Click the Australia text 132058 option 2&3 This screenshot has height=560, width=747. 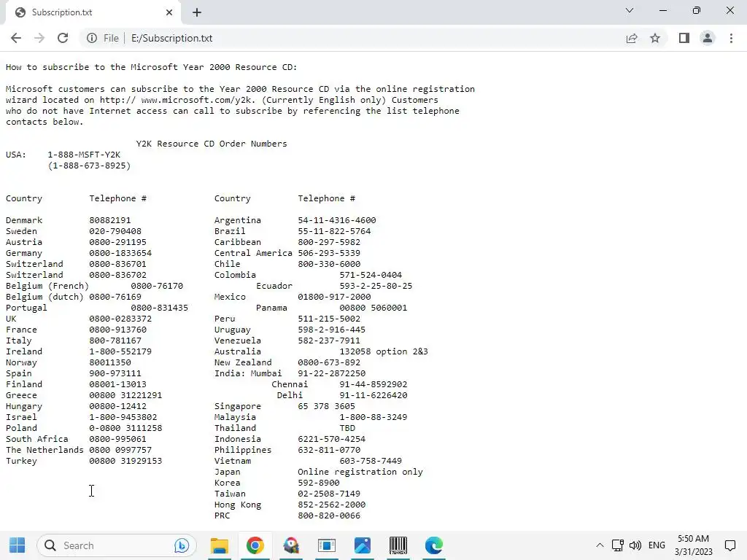(384, 352)
